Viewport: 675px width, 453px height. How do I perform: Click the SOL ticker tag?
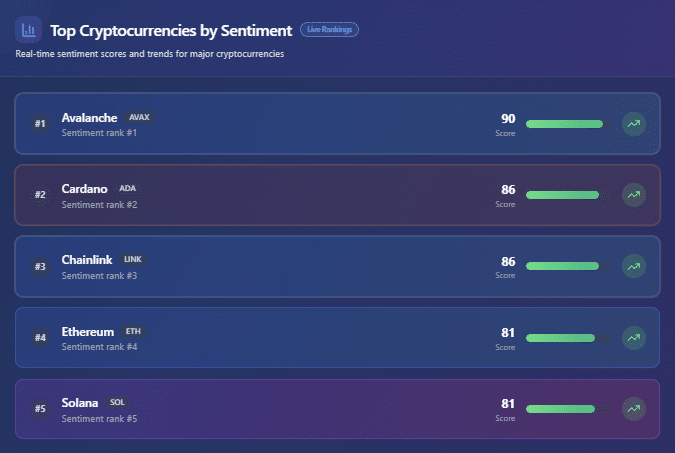tap(117, 402)
